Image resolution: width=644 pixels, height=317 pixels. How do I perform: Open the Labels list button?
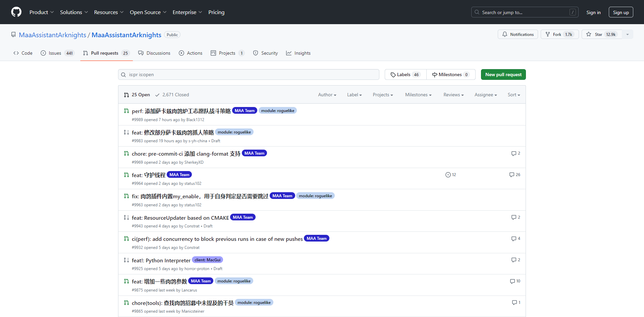point(406,74)
